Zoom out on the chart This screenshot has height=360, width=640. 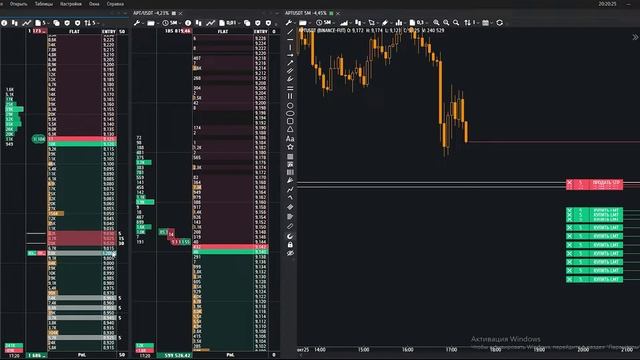[446, 23]
